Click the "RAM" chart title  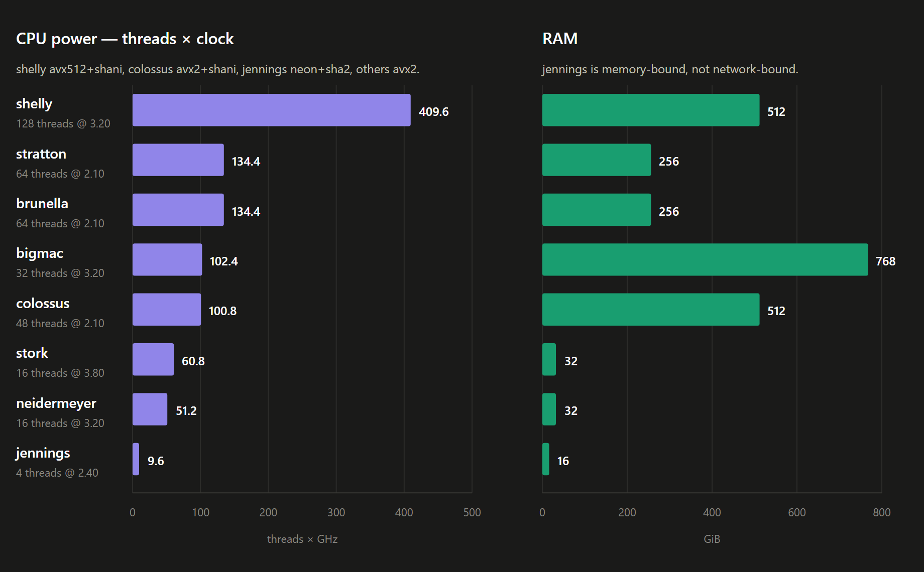click(x=560, y=39)
